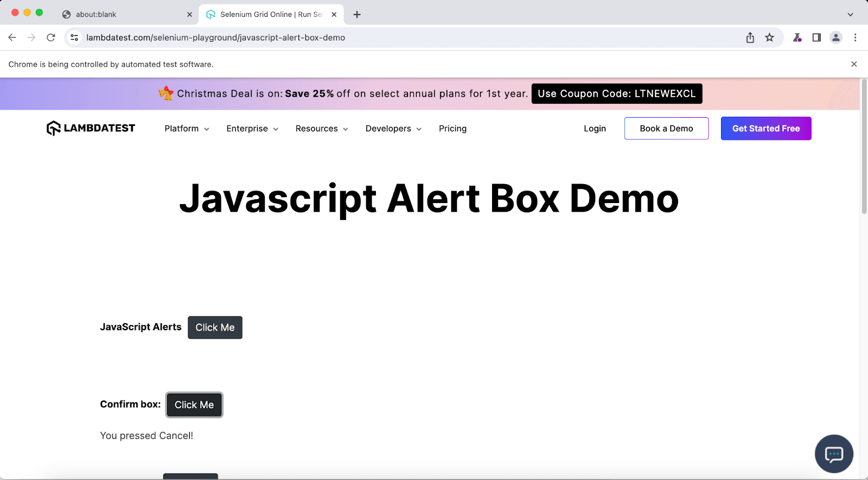868x480 pixels.
Task: Open the Pricing page
Action: coord(452,129)
